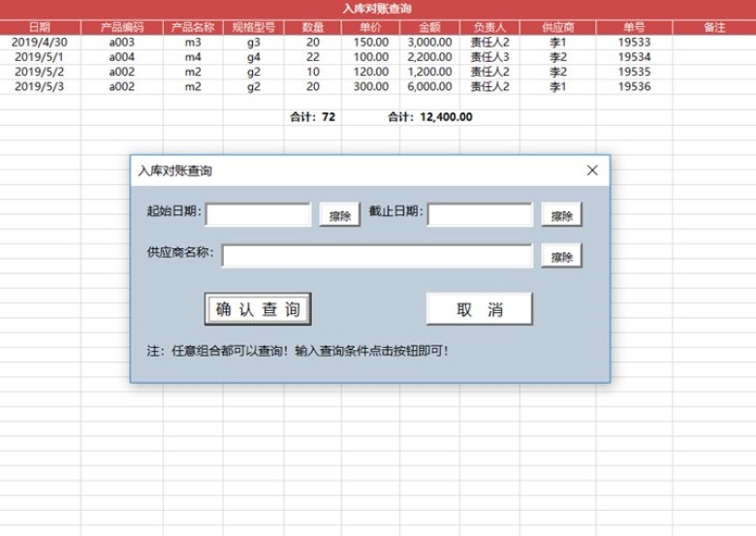Click the amount cell 2,200.00
756x536 pixels.
click(429, 57)
